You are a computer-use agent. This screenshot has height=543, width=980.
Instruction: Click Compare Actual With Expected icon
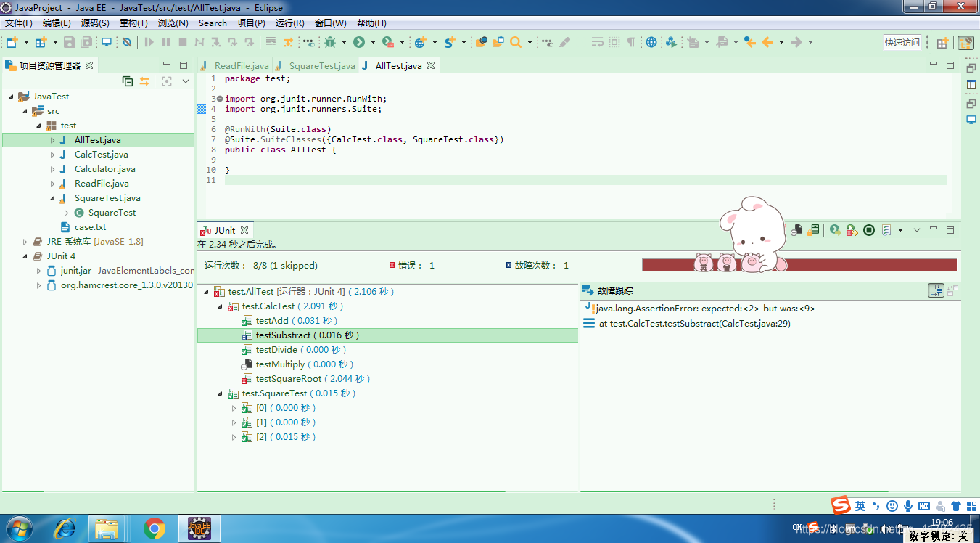pos(952,290)
